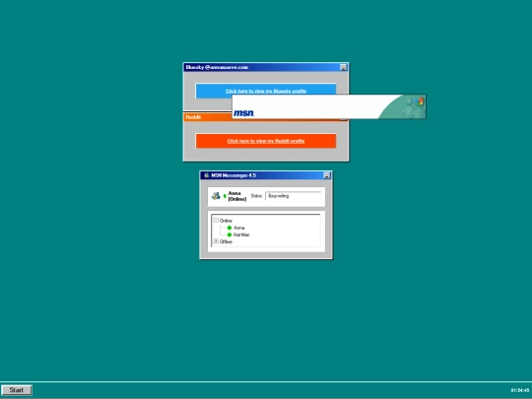Click the Online group label
Viewport: 532px width, 399px height.
(x=226, y=221)
